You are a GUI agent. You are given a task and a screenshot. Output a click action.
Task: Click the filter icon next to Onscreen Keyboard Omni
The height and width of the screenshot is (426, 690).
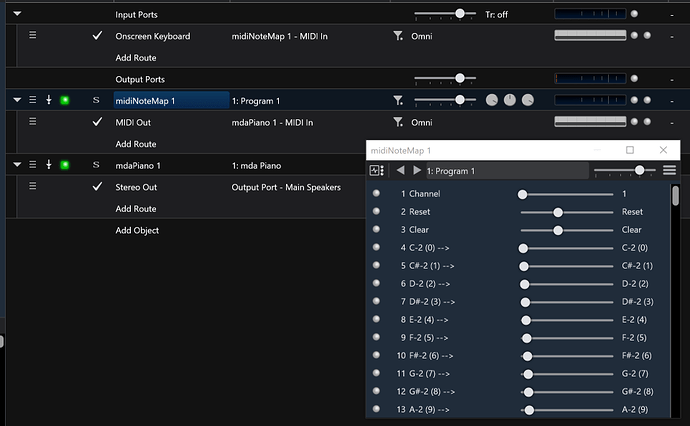398,36
